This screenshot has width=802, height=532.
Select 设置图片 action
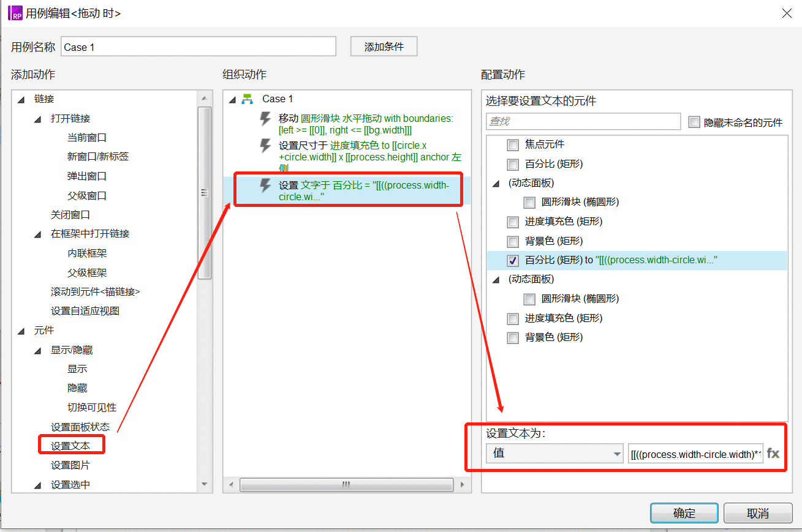(70, 466)
